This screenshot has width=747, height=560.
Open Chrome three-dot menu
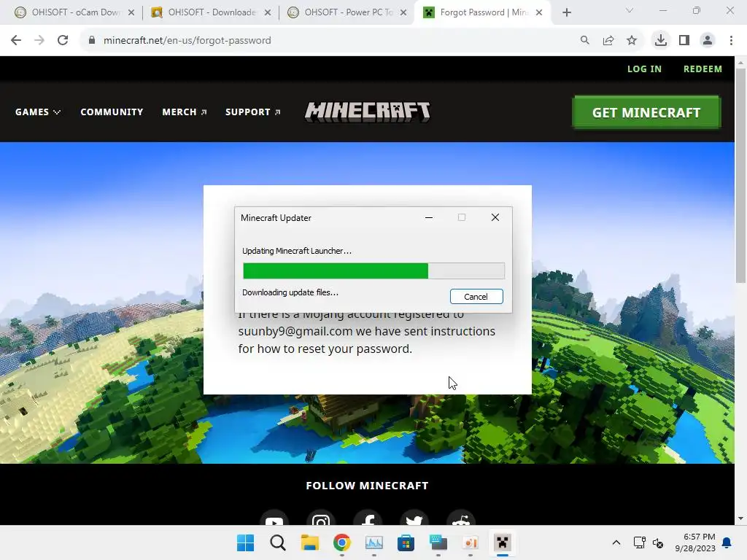tap(731, 40)
